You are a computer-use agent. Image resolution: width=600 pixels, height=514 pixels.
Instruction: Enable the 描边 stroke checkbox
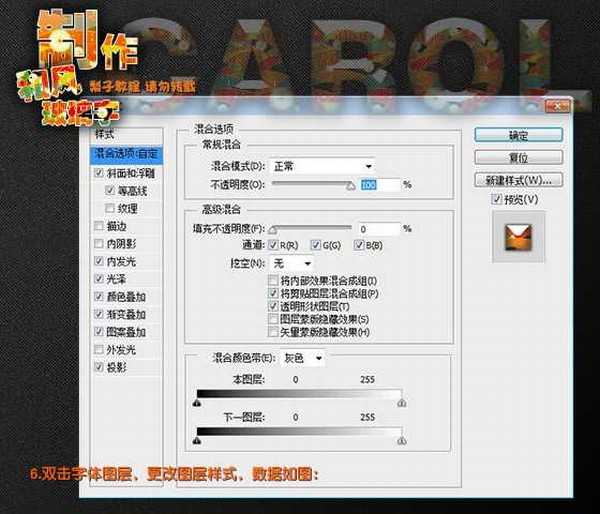96,226
